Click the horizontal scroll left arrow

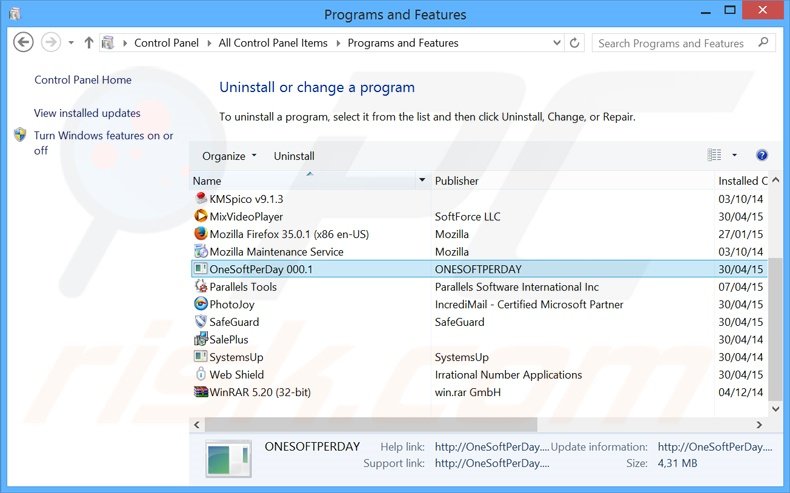pyautogui.click(x=197, y=425)
